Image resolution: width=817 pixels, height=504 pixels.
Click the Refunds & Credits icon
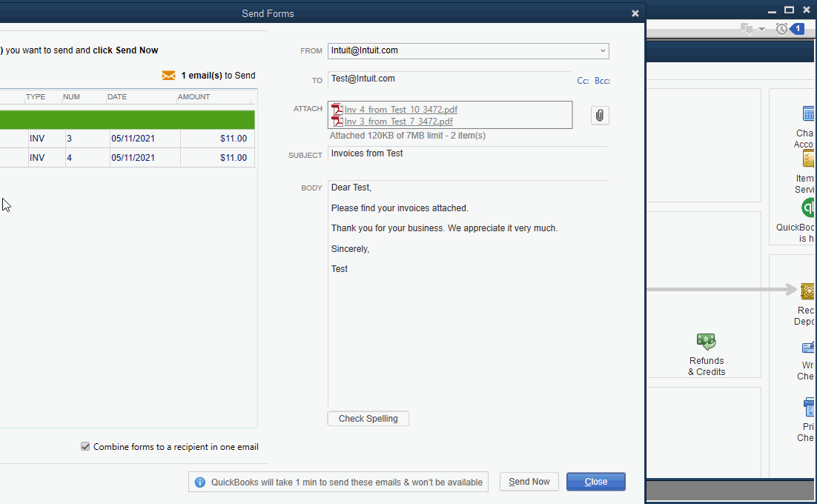coord(706,342)
